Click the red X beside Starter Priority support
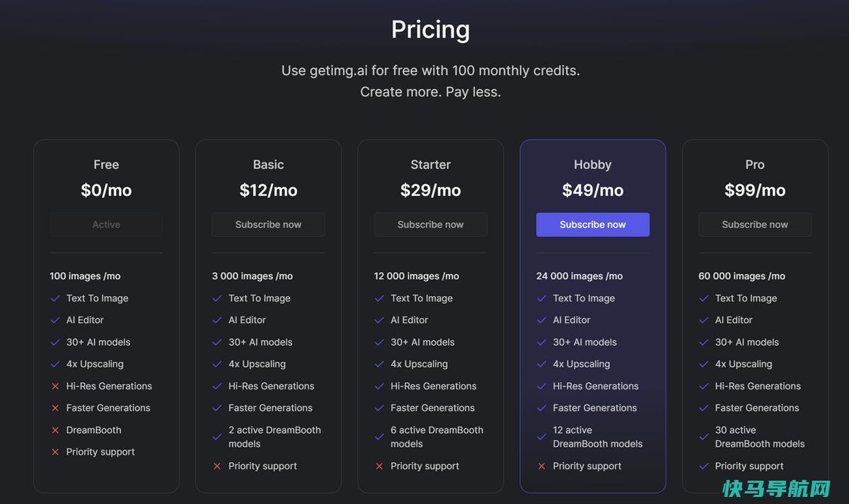 [379, 466]
